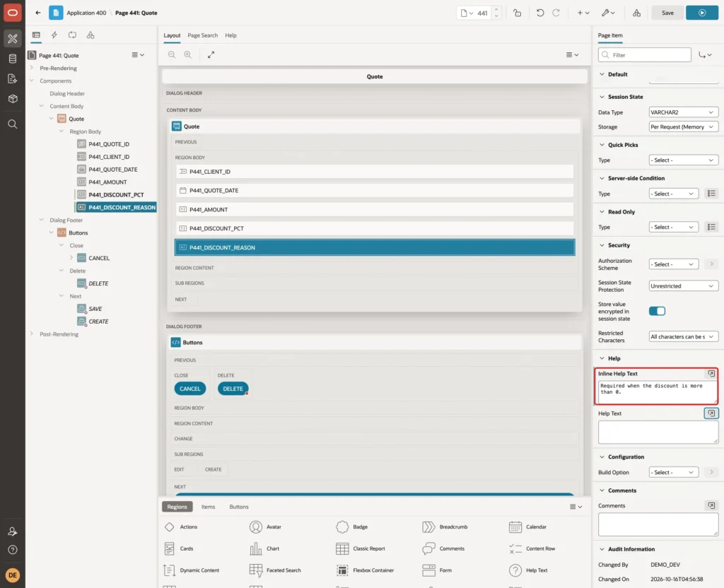Click the Application 400 breadcrumb
This screenshot has width=724, height=588.
point(86,13)
